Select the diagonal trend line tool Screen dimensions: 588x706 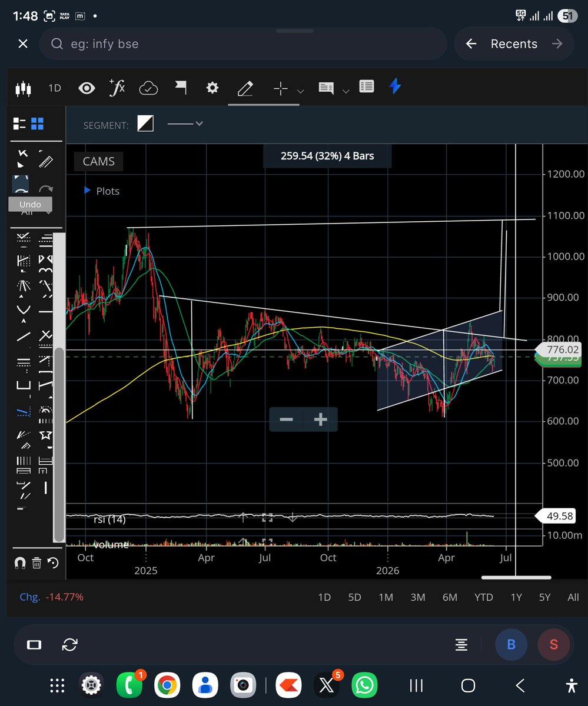tap(24, 337)
